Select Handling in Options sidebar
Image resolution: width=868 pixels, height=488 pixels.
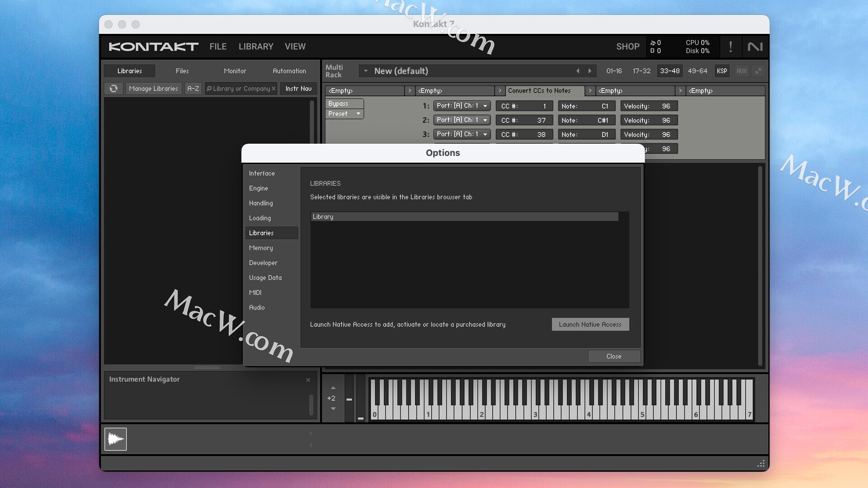click(x=261, y=203)
